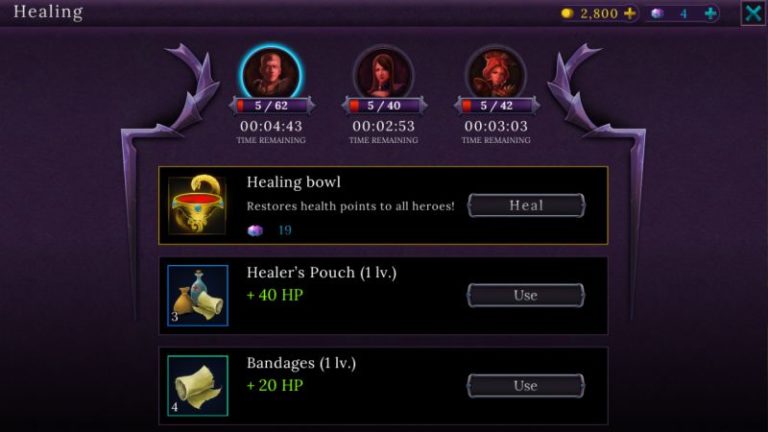This screenshot has width=768, height=432.
Task: Click the 5 / 40 health bar
Action: coord(384,105)
